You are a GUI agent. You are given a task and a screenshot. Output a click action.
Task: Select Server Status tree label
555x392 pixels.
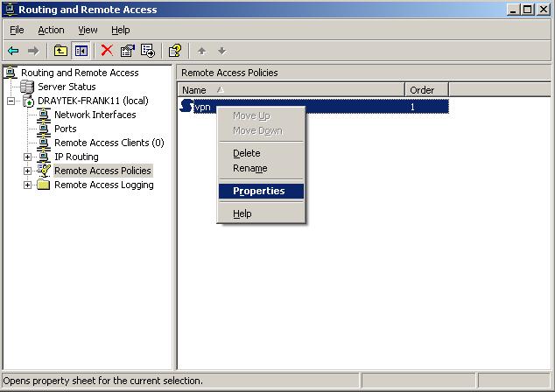coord(67,87)
